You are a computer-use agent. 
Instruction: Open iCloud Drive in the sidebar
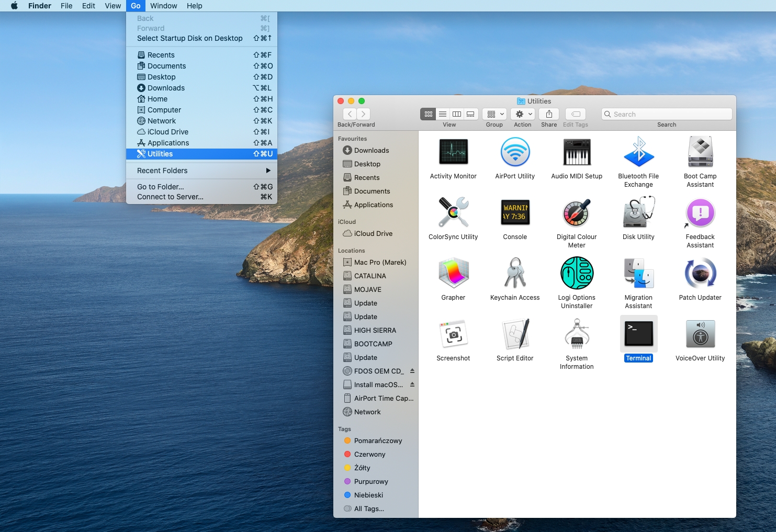point(373,233)
